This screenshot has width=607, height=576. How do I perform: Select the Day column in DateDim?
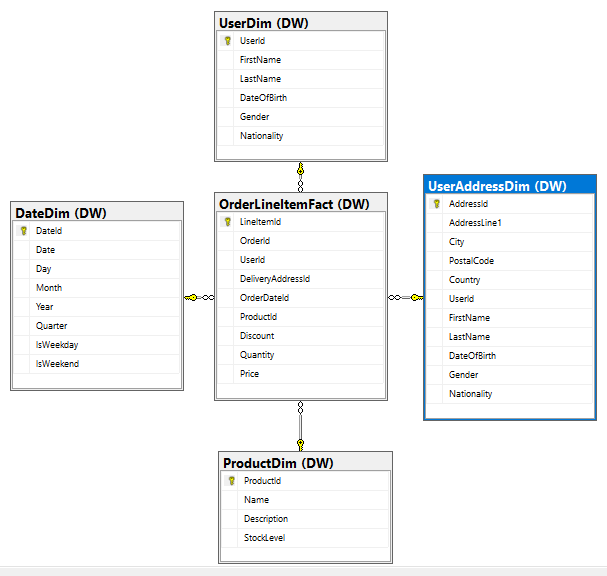97,269
